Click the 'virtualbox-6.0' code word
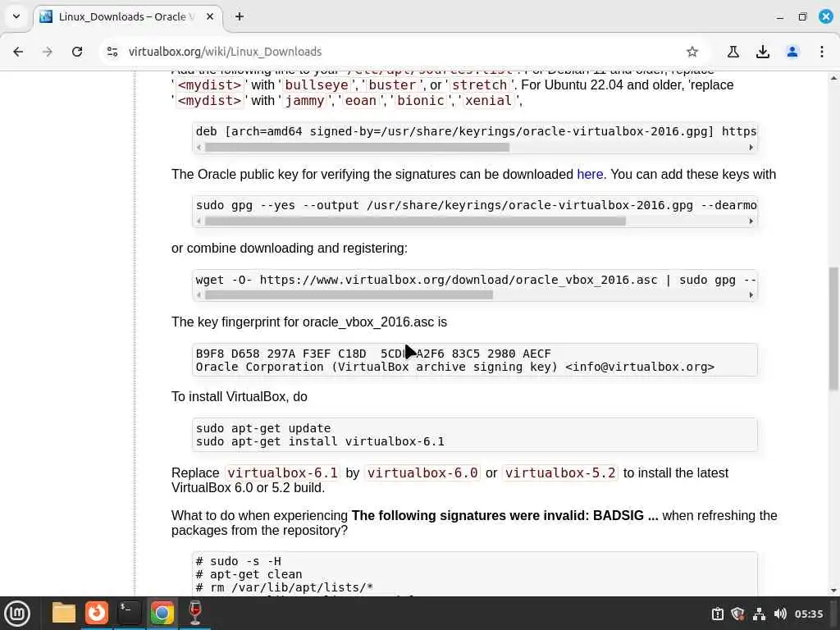840x630 pixels. point(422,473)
